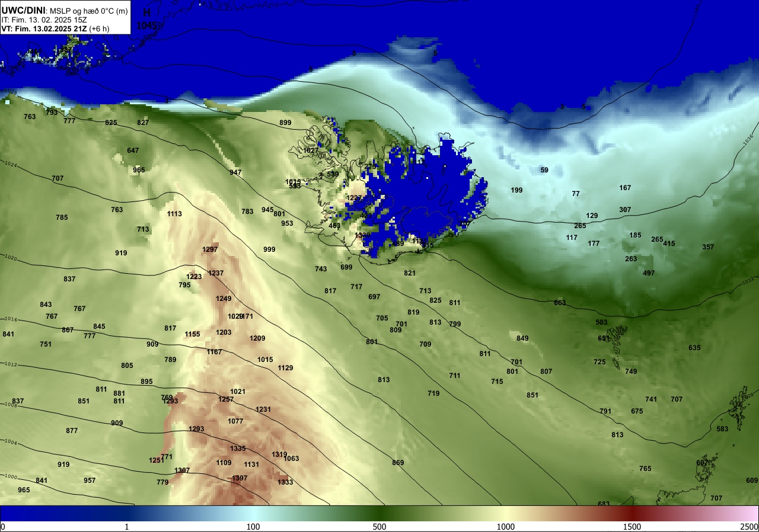
Task: Click the height value 497
Action: click(649, 273)
